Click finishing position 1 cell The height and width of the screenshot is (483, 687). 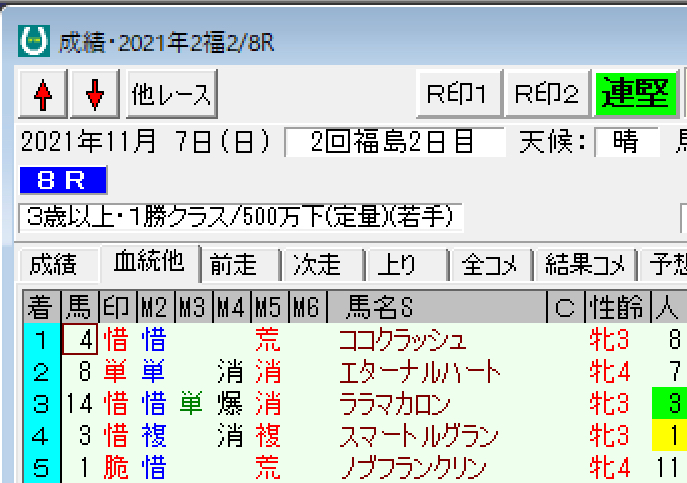[x=42, y=340]
